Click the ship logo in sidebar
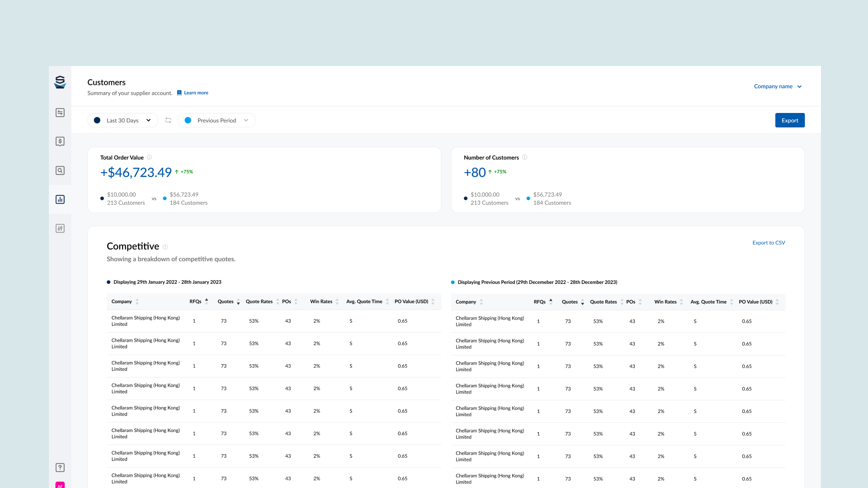The image size is (868, 488). (x=60, y=82)
